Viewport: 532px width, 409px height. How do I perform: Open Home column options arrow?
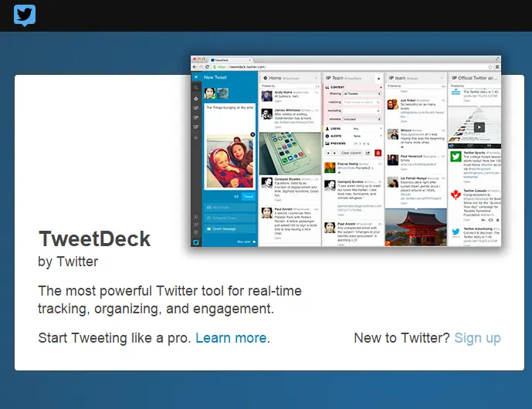pyautogui.click(x=316, y=78)
